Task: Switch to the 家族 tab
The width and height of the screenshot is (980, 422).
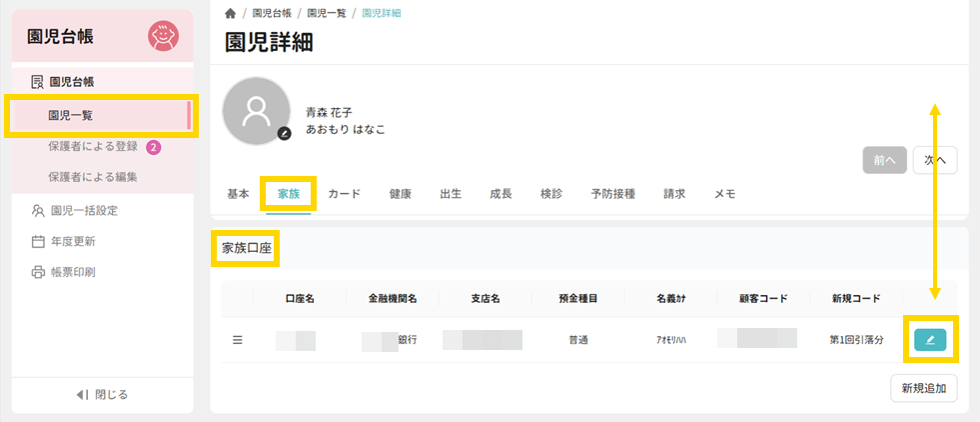Action: [289, 193]
